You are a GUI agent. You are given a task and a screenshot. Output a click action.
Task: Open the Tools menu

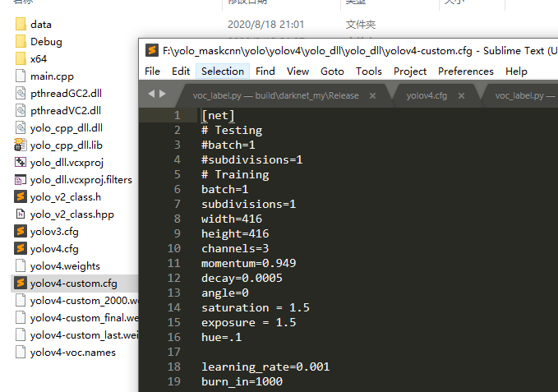369,71
